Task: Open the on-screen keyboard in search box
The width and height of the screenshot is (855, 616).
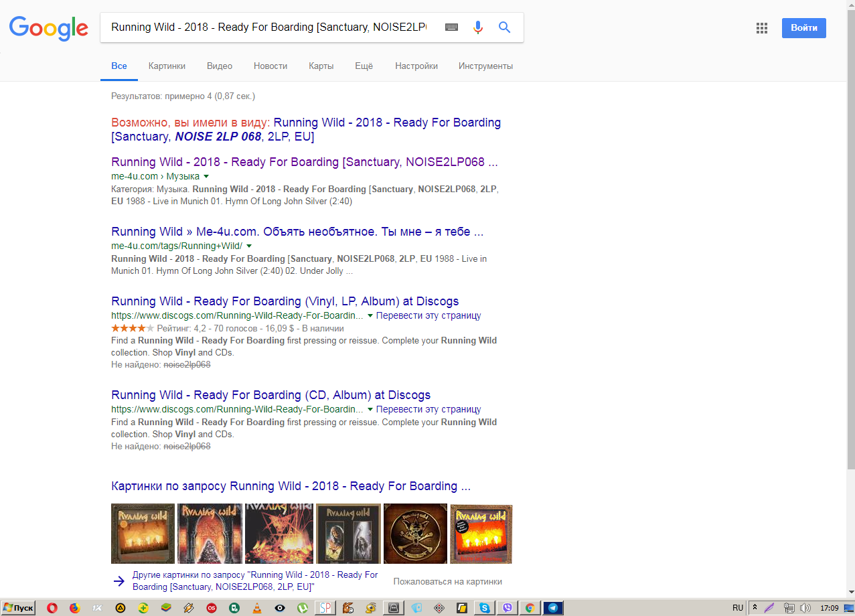Action: pyautogui.click(x=452, y=27)
